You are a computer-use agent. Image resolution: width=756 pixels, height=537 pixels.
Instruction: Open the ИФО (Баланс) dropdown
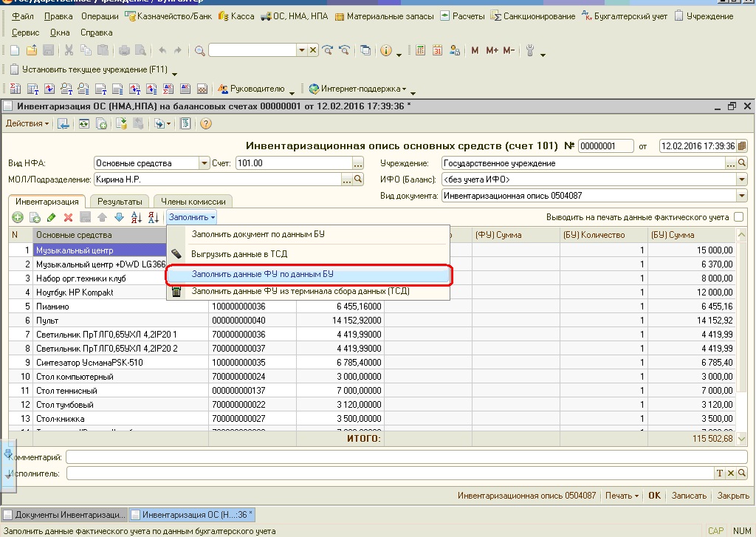[x=741, y=179]
